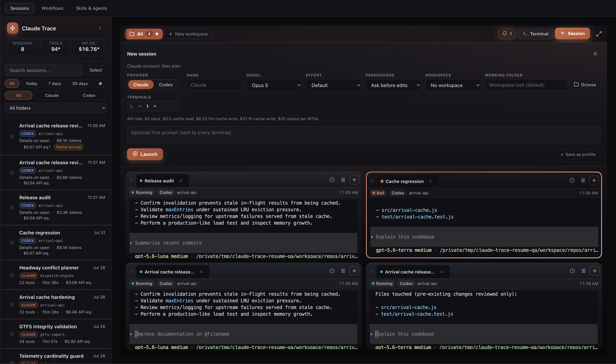Screen dimensions: 616x364
Task: Click the Claude Trace lightning logo
Action: (x=13, y=28)
